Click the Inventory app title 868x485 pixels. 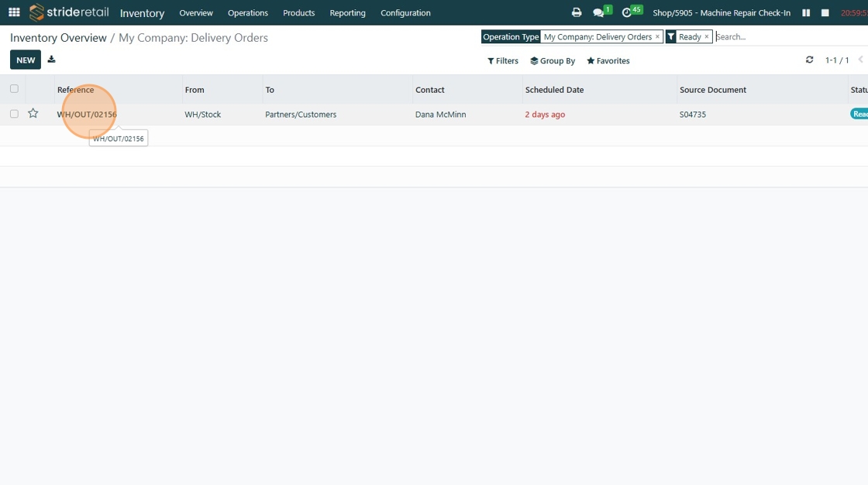tap(142, 12)
